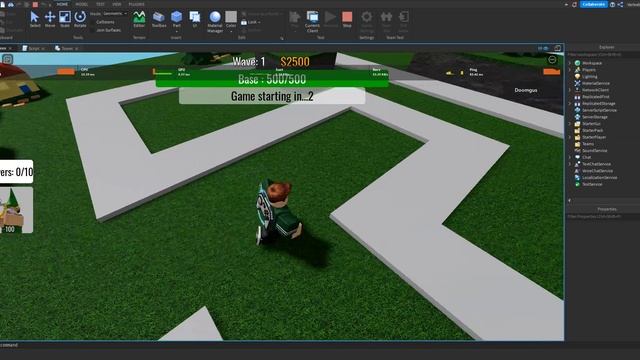Click the refresh icon left of Collaborate
The image size is (640, 360).
[574, 4]
